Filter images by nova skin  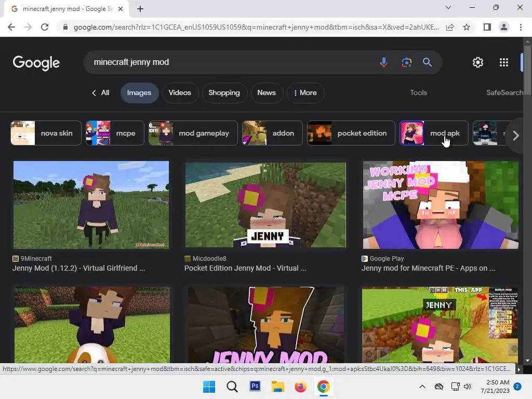pyautogui.click(x=46, y=133)
